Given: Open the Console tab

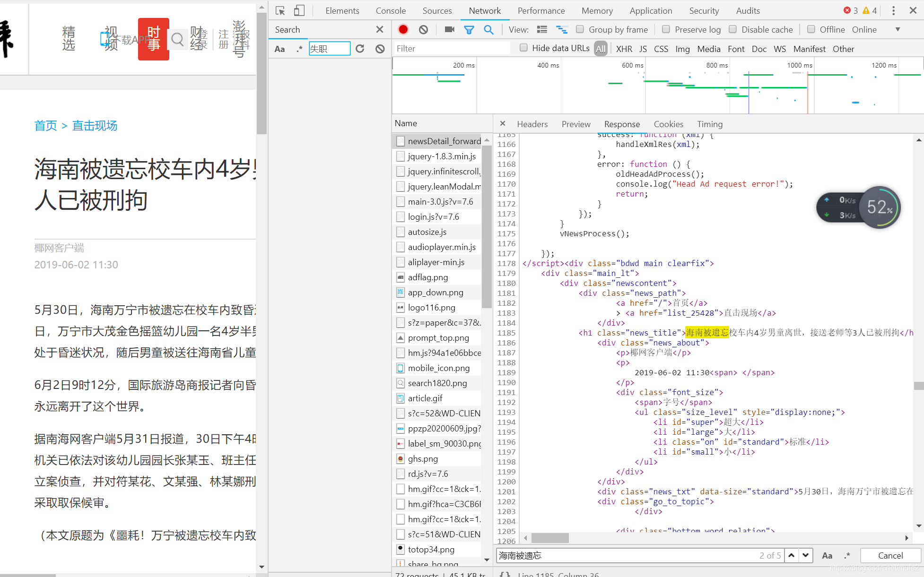Looking at the screenshot, I should pyautogui.click(x=391, y=10).
